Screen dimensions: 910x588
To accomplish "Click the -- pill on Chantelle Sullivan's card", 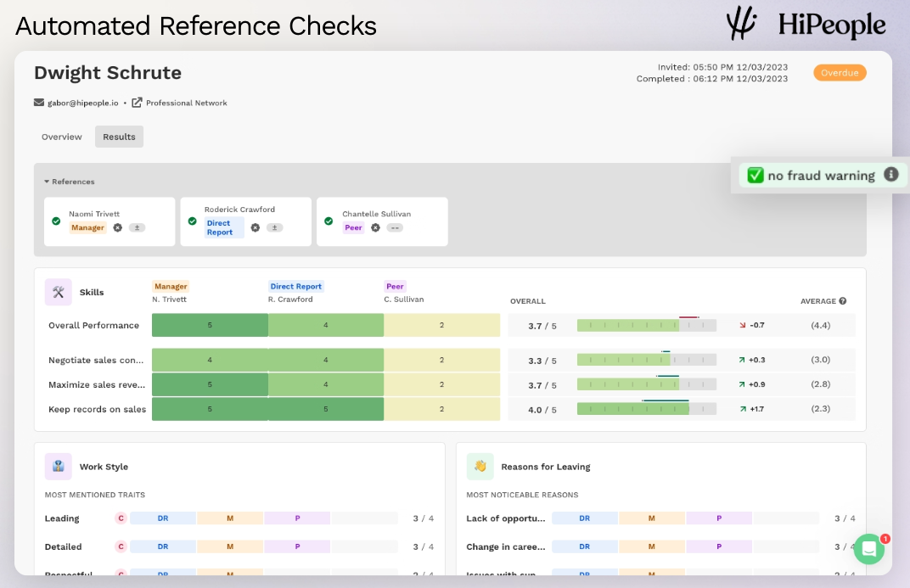I will click(395, 227).
